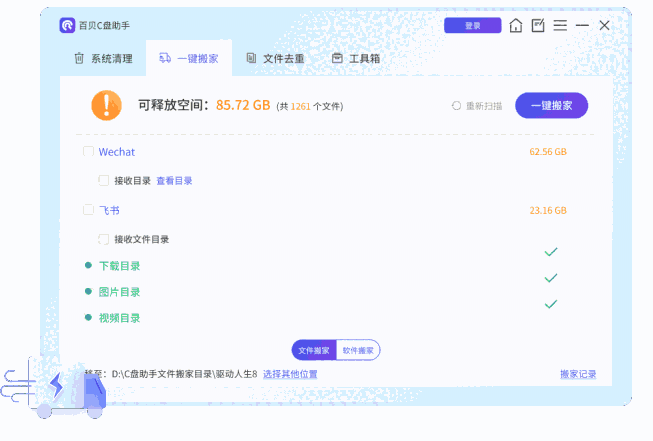
Task: Select the 软件搬家 mode toggle
Action: coord(358,350)
